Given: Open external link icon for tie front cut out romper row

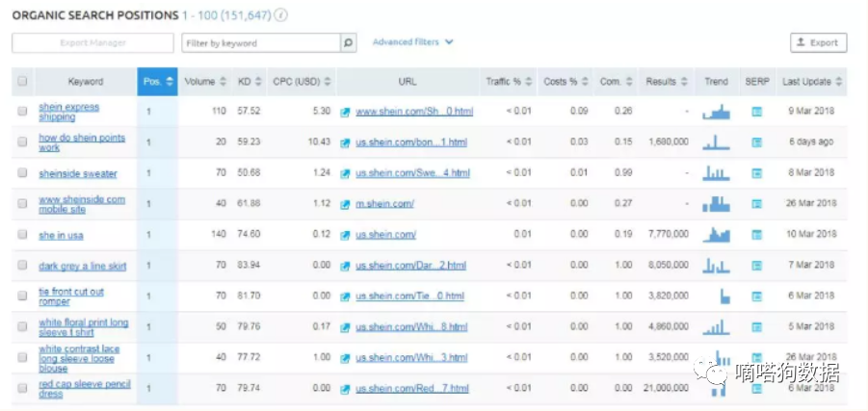Looking at the screenshot, I should pyautogui.click(x=346, y=296).
